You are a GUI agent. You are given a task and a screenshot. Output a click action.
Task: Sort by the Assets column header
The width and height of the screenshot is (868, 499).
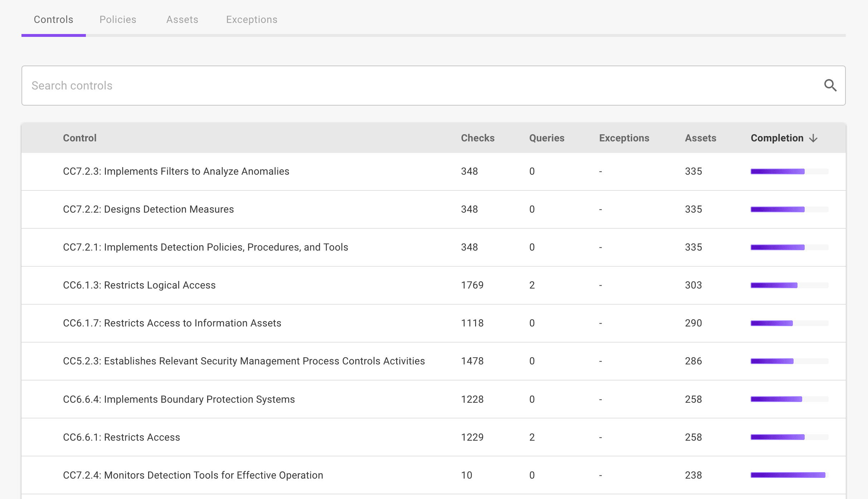[x=700, y=138]
